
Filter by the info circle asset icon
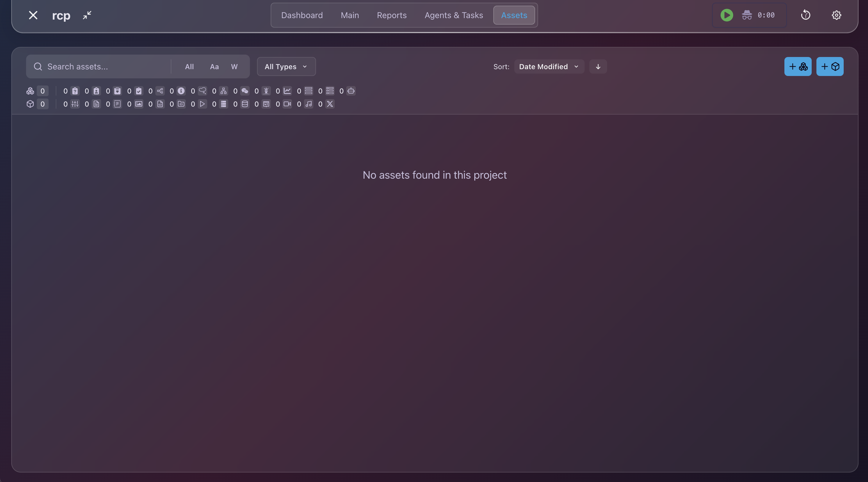coord(181,91)
